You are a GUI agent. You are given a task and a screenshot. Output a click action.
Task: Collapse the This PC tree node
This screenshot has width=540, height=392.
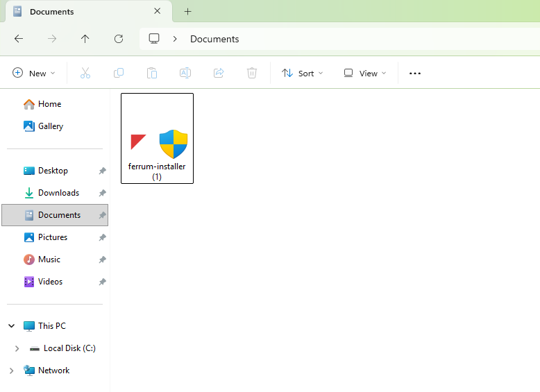(x=11, y=326)
